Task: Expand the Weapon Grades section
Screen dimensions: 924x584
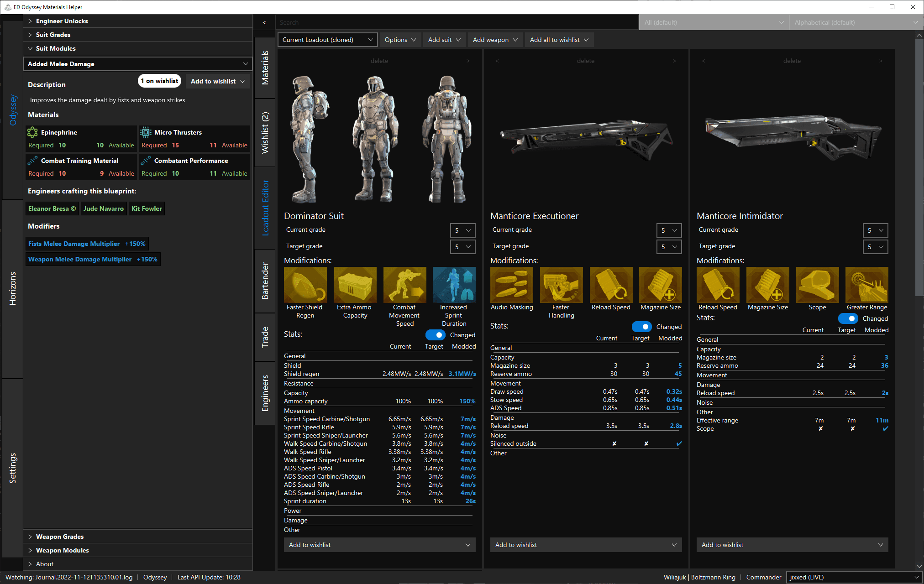Action: click(x=60, y=537)
